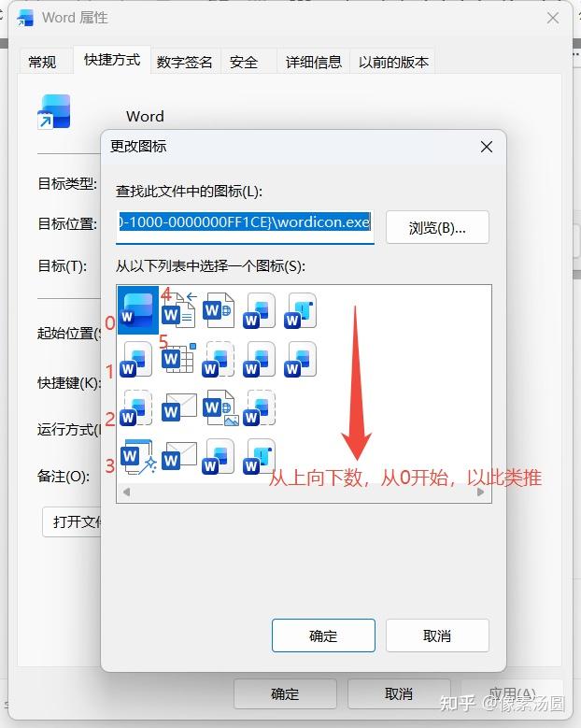Click the partly hidden 打开文 button
The image size is (581, 728).
[72, 522]
